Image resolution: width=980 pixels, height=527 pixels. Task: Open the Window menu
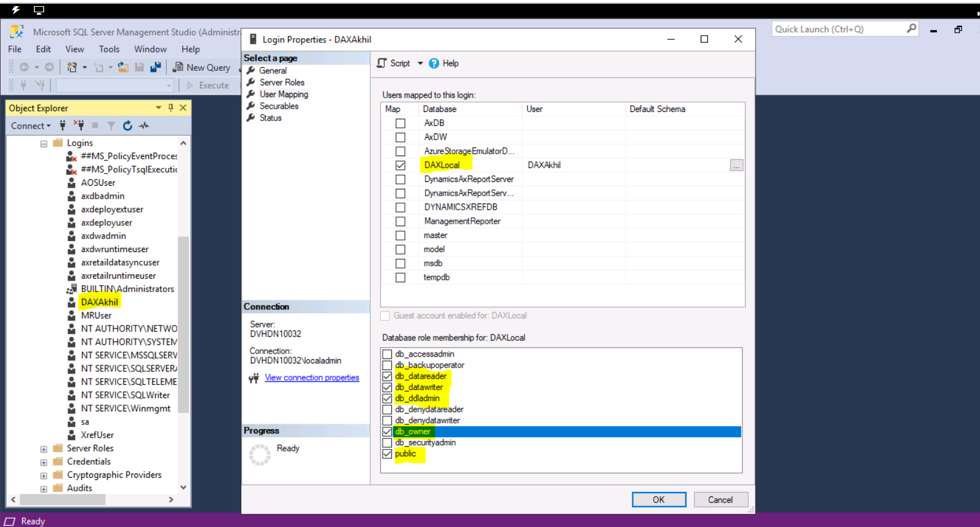pos(150,49)
